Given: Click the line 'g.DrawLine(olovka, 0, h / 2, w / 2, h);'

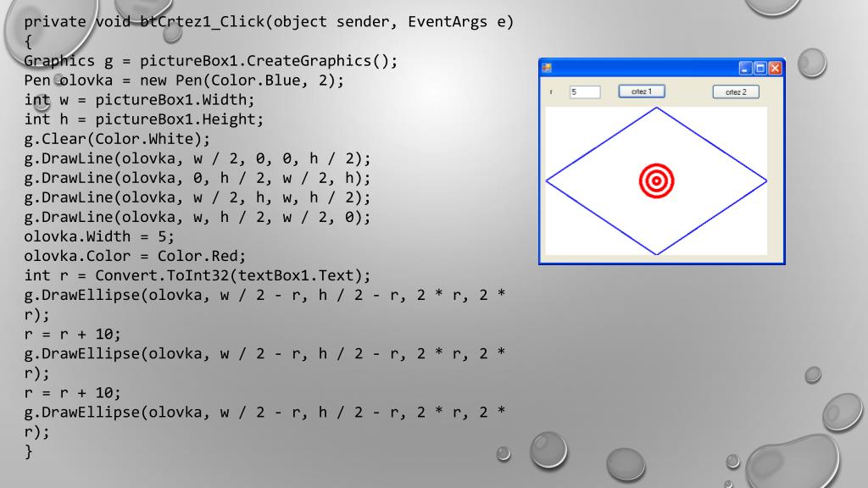Looking at the screenshot, I should point(197,178).
